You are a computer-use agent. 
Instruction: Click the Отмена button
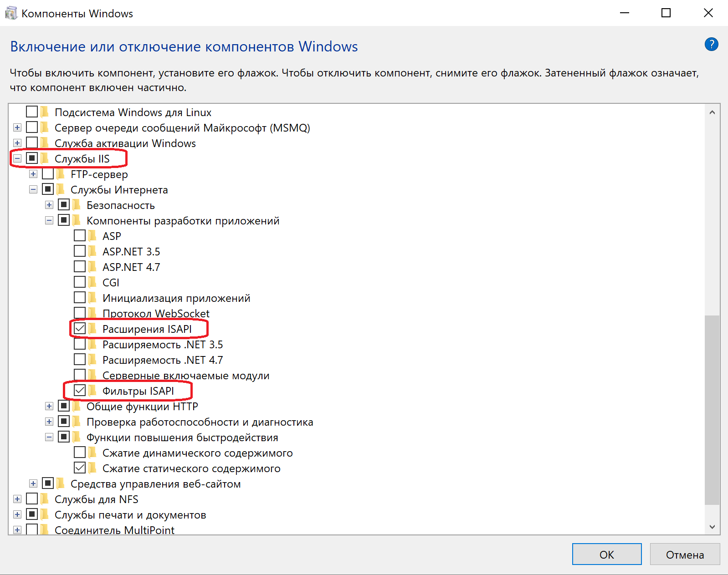685,555
